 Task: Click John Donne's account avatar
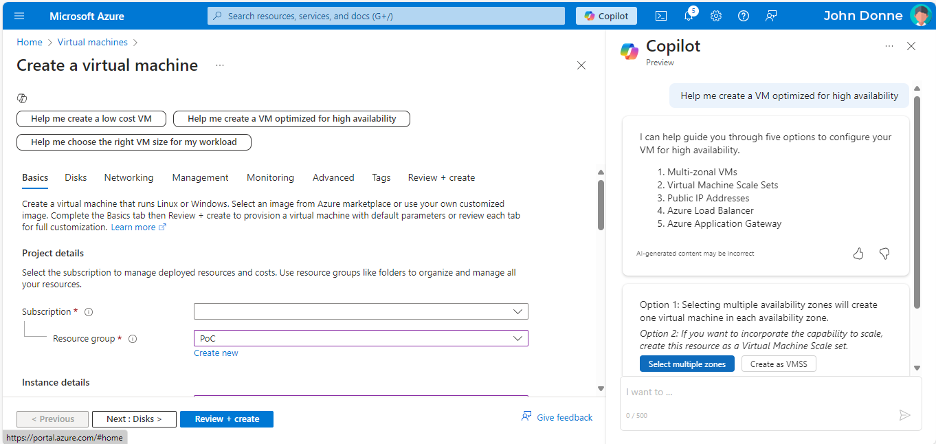coord(920,16)
